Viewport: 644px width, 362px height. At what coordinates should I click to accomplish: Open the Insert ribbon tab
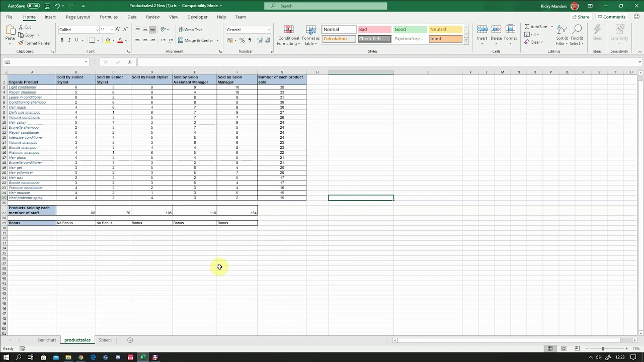point(50,17)
